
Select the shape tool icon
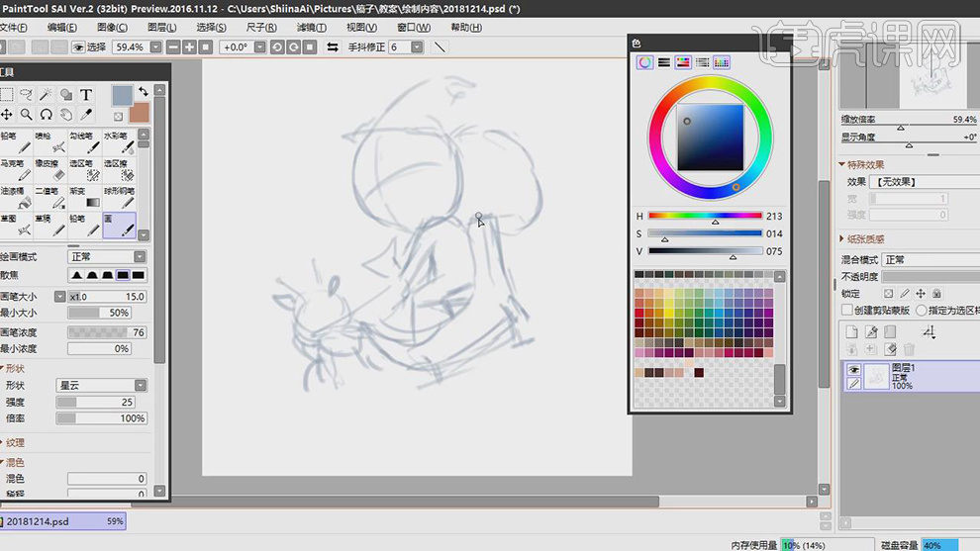65,94
